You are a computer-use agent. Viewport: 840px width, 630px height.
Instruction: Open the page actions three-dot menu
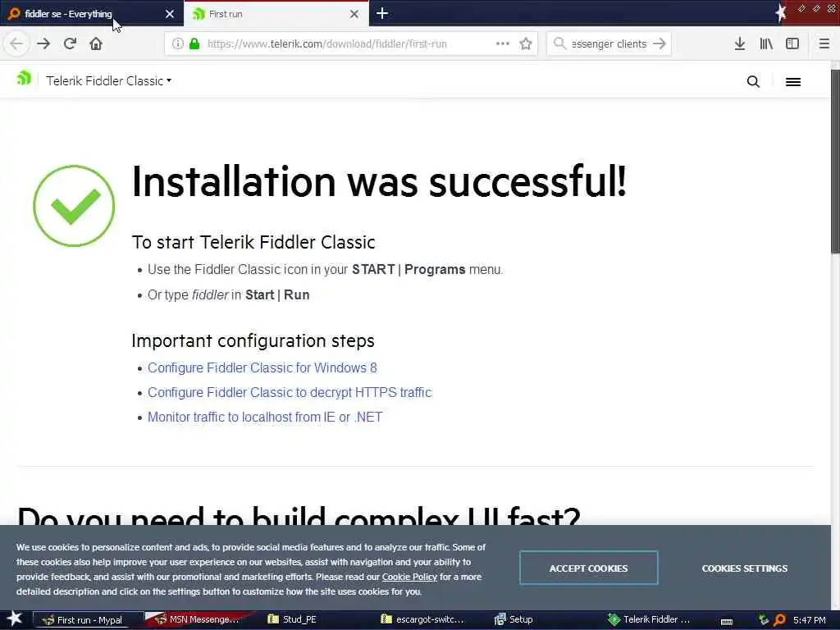click(x=503, y=44)
